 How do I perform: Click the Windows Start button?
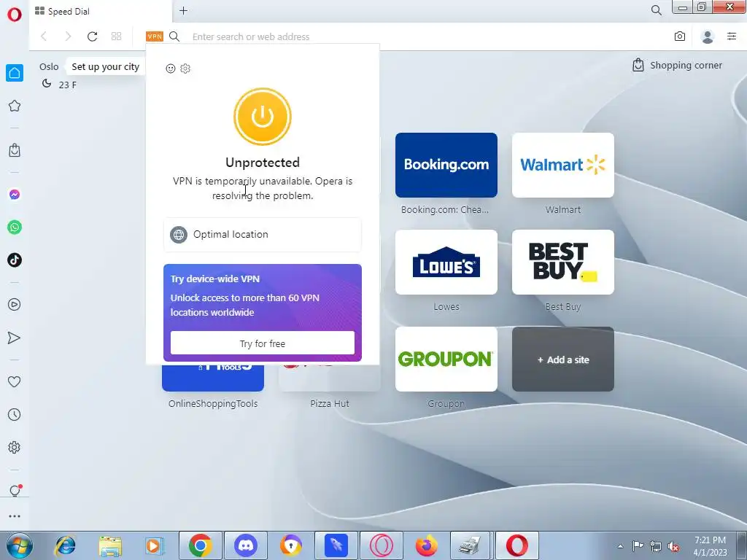point(19,545)
